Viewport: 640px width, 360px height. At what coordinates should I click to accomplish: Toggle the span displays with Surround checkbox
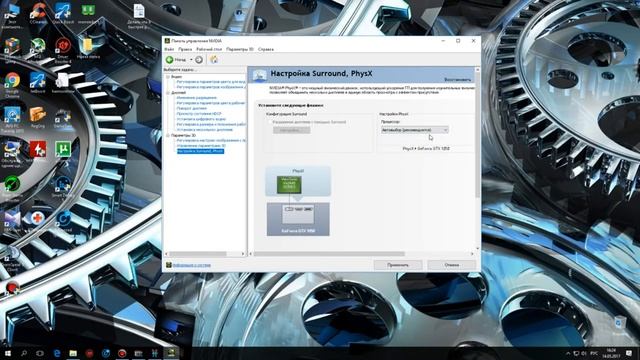(269, 122)
